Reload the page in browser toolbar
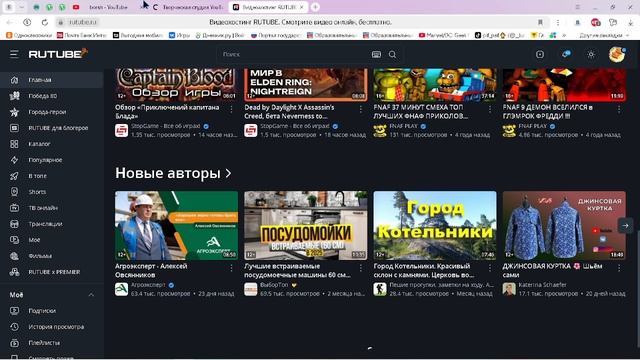 tap(44, 22)
